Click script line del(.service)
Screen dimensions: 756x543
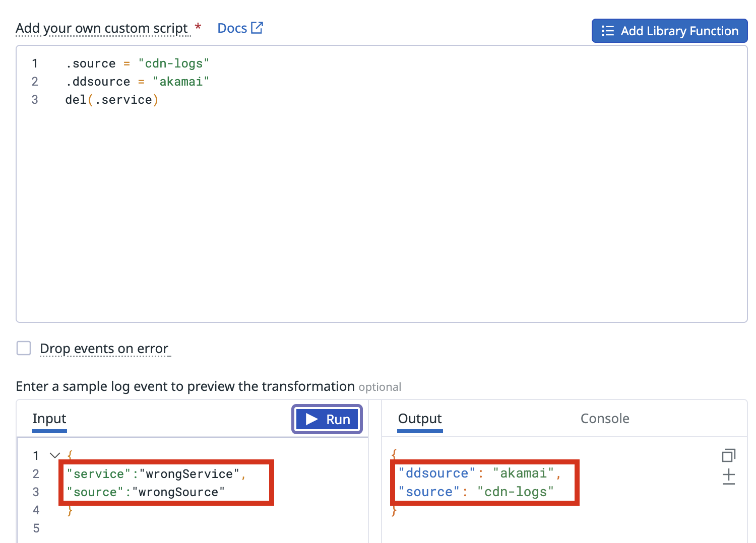tap(112, 100)
